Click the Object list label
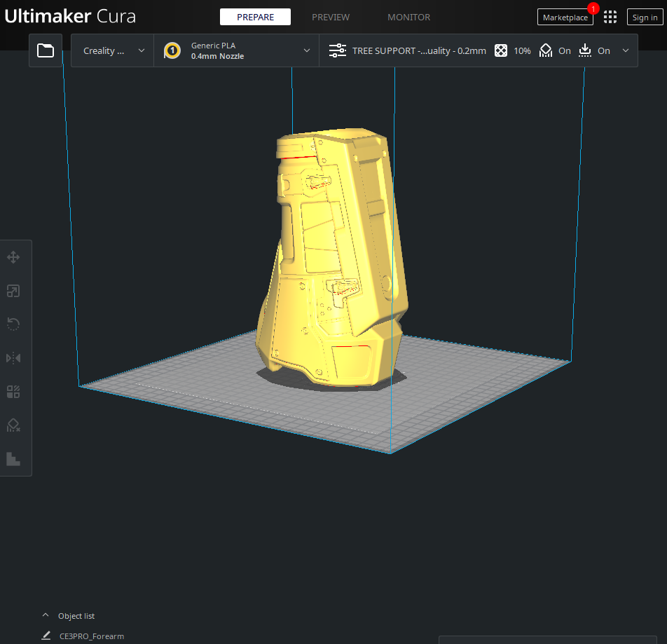This screenshot has width=667, height=644. pos(76,615)
